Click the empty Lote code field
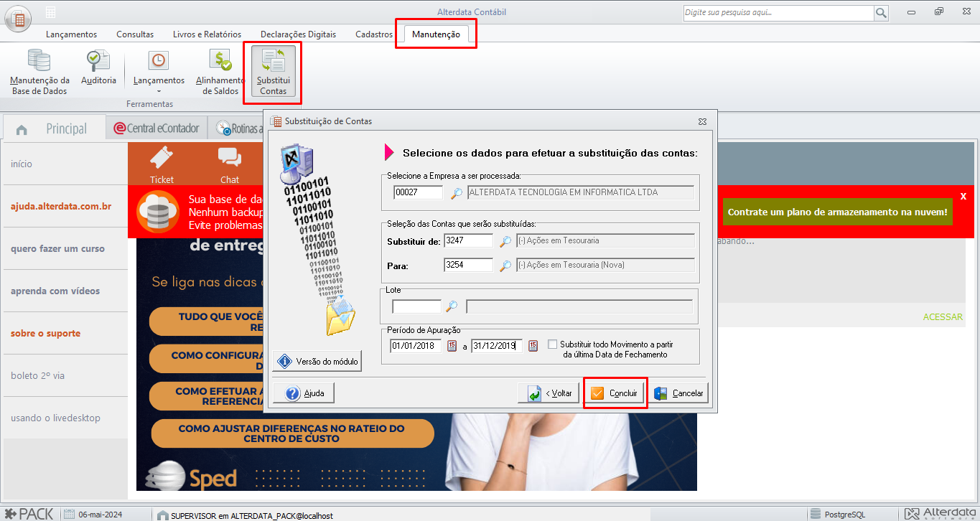The image size is (980, 521). [x=416, y=306]
